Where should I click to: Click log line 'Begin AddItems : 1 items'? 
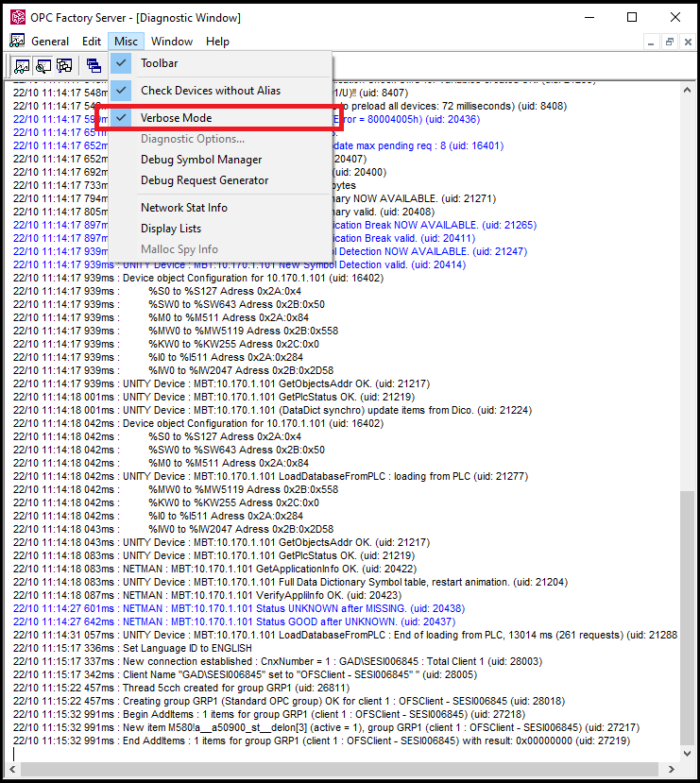[x=269, y=714]
